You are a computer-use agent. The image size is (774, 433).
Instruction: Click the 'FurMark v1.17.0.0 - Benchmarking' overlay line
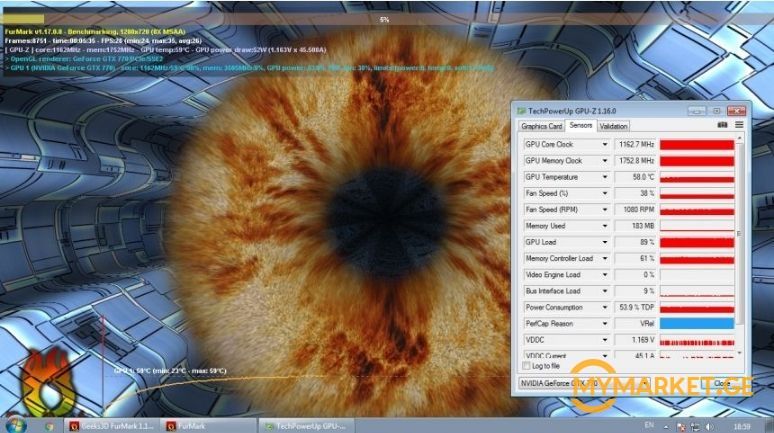pos(95,32)
